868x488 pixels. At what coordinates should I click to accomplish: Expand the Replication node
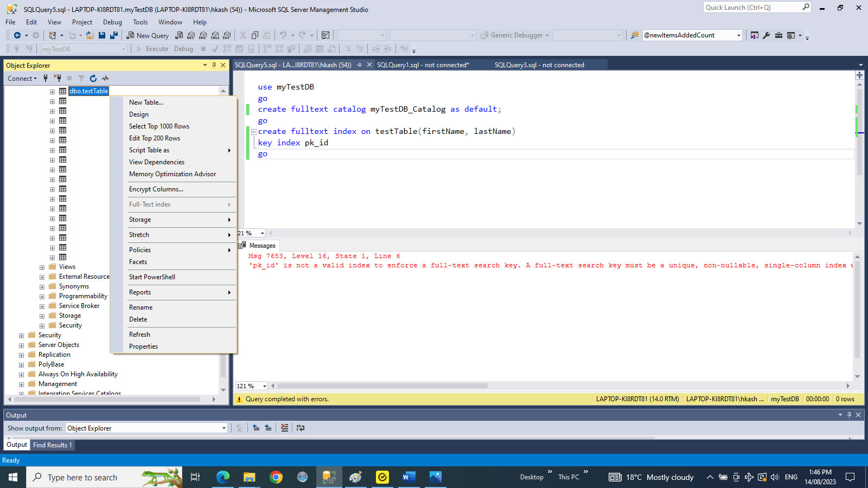(21, 355)
